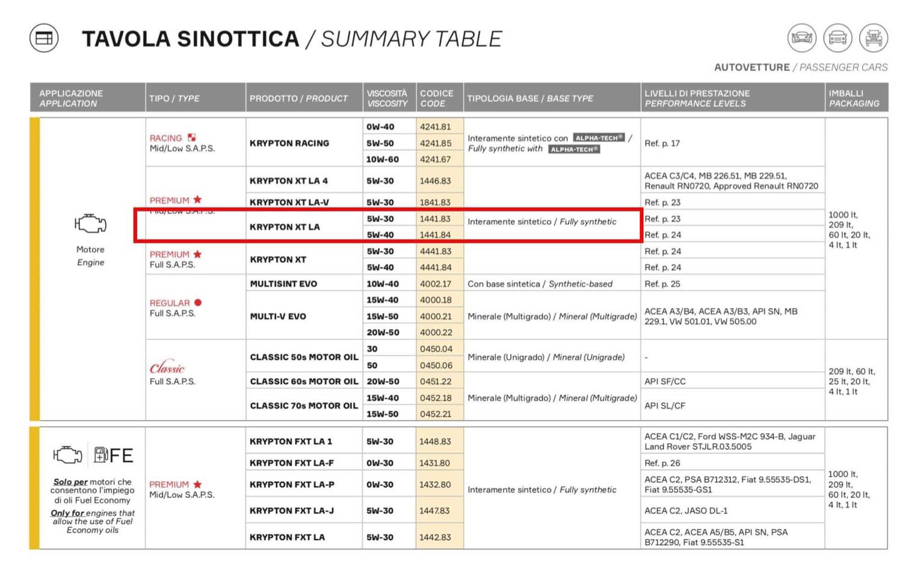The image size is (924, 569).
Task: Click the checkered flag icon next to RACING
Action: pyautogui.click(x=191, y=138)
